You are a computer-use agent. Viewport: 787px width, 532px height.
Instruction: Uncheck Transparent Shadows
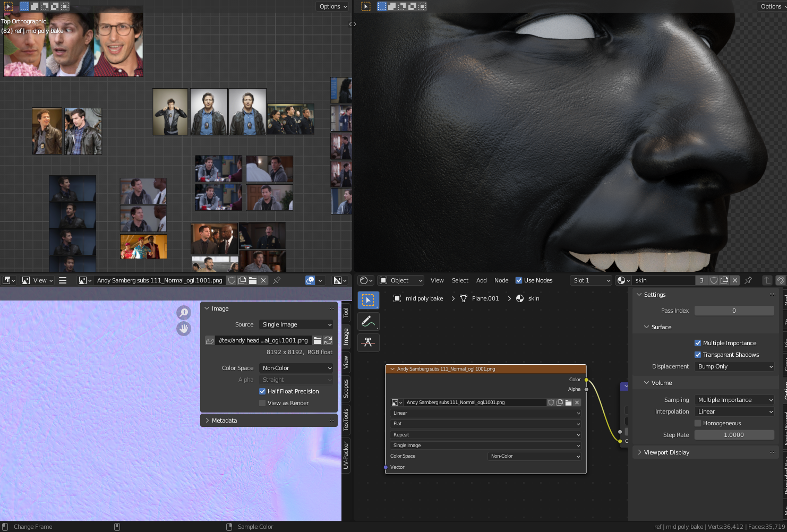tap(698, 355)
